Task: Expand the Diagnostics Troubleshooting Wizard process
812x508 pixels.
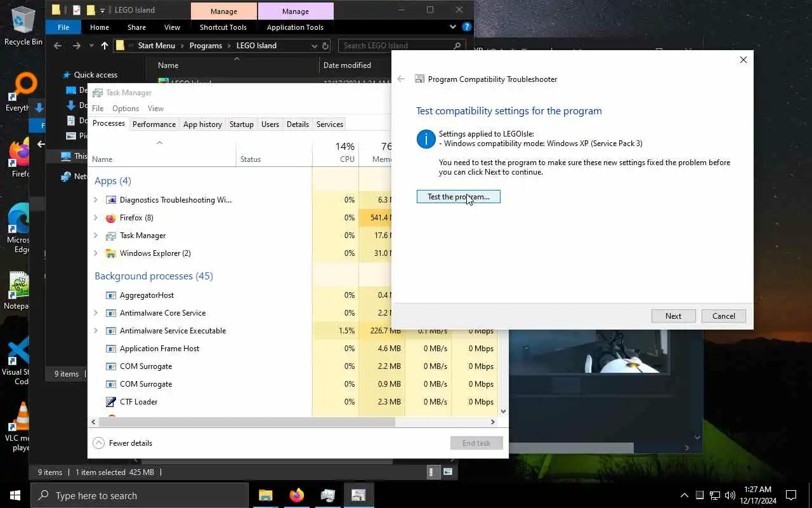Action: 96,200
